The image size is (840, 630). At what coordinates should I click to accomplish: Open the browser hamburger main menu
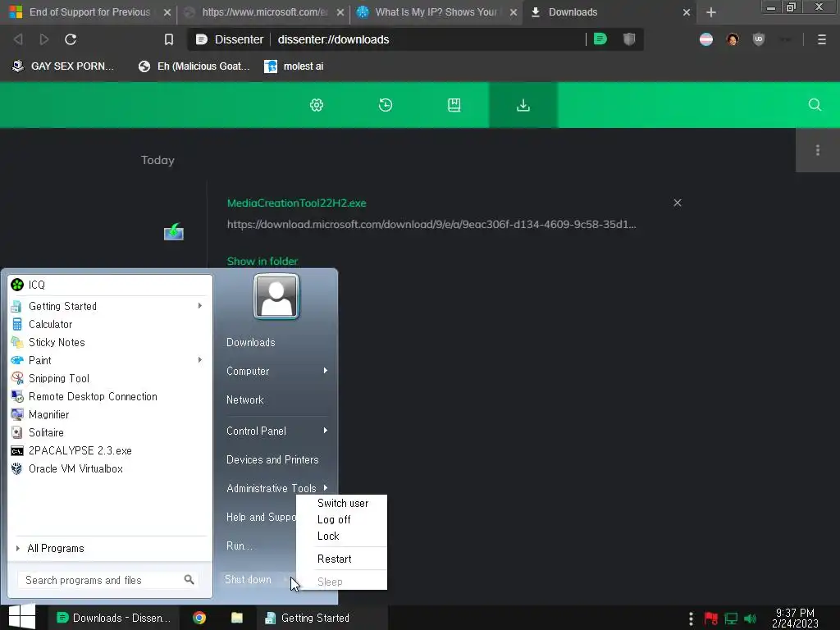(x=822, y=39)
